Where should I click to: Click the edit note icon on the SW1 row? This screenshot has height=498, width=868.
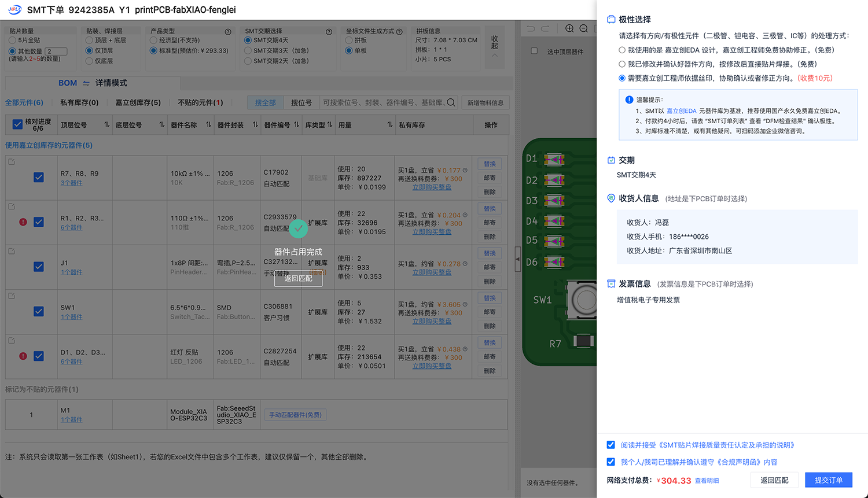pos(12,296)
